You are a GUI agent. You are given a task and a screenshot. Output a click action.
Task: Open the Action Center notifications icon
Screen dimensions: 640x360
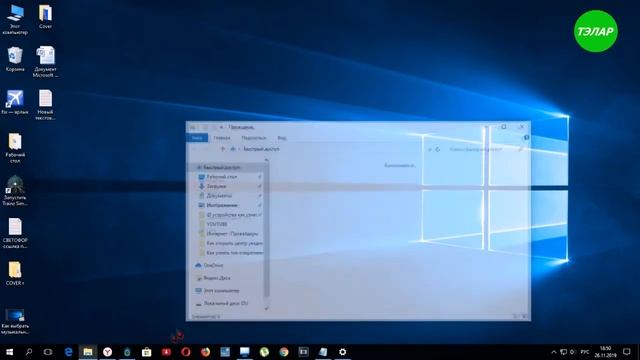tap(627, 352)
